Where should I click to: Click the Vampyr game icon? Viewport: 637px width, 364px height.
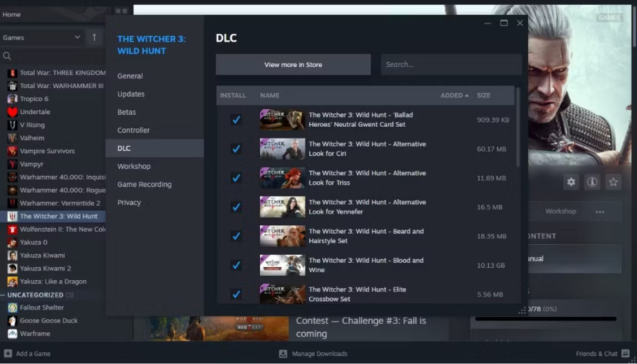pyautogui.click(x=12, y=164)
